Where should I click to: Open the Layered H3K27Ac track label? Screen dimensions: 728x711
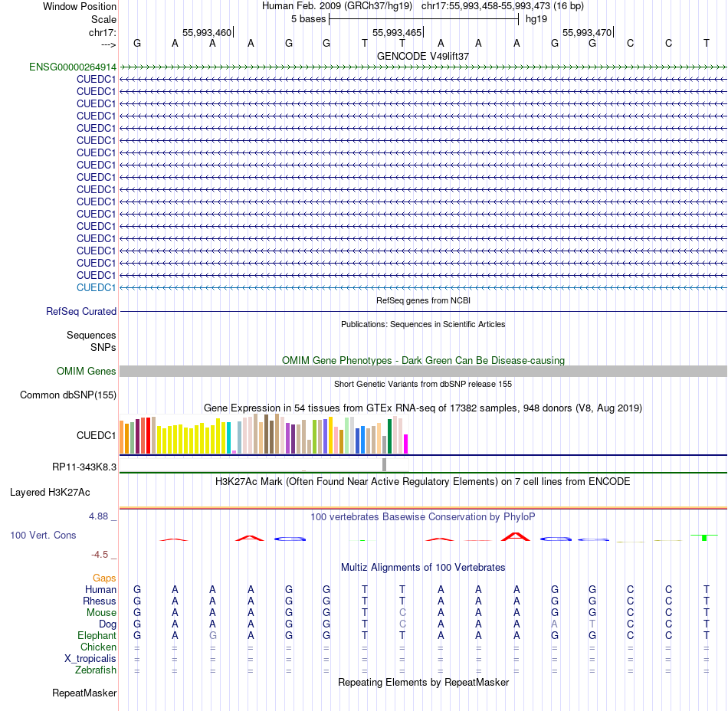(50, 493)
